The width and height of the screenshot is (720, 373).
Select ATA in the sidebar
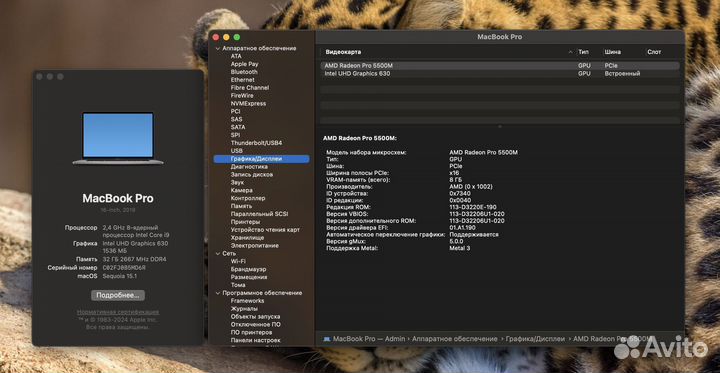(x=236, y=56)
